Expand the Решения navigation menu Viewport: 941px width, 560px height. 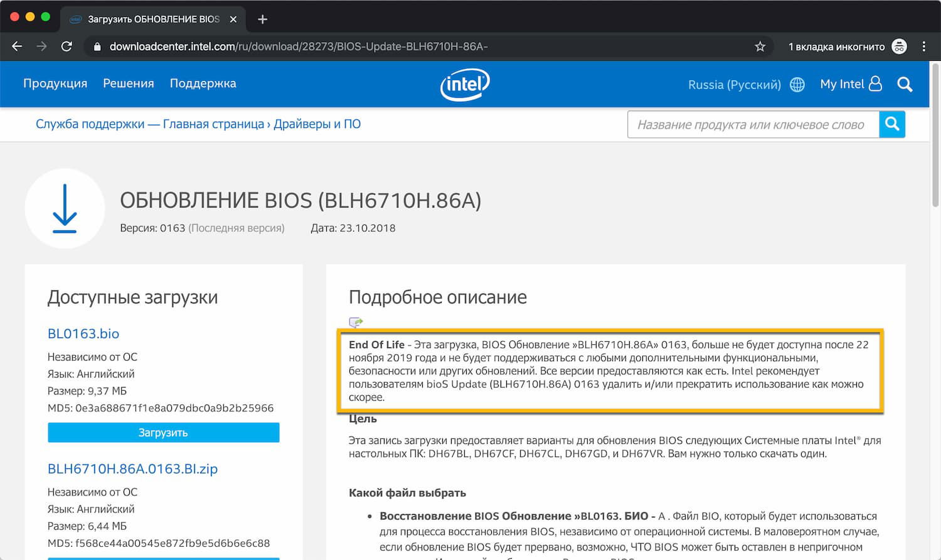click(x=128, y=83)
